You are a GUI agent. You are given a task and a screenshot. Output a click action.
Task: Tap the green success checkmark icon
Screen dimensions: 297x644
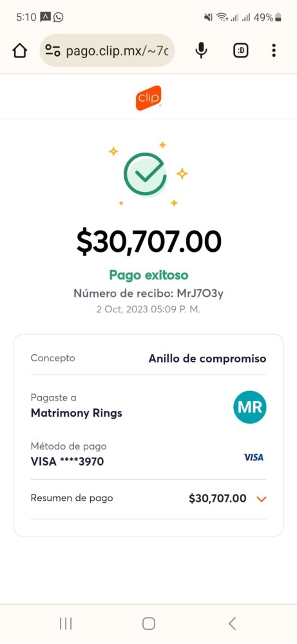[145, 174]
